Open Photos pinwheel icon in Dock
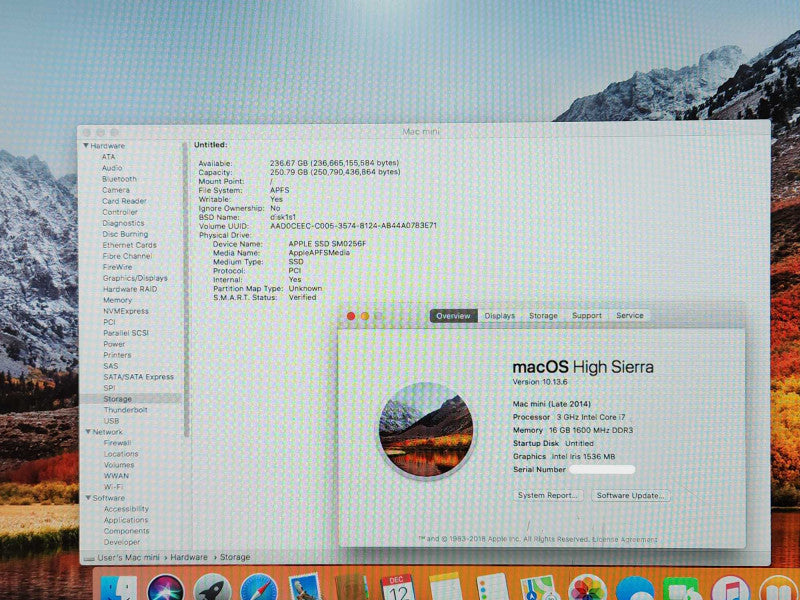This screenshot has height=600, width=800. pos(587,588)
